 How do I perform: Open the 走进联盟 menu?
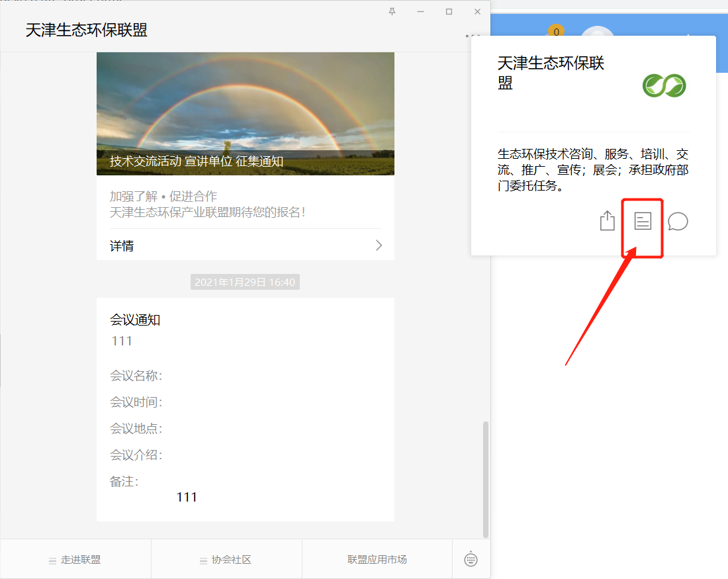75,560
